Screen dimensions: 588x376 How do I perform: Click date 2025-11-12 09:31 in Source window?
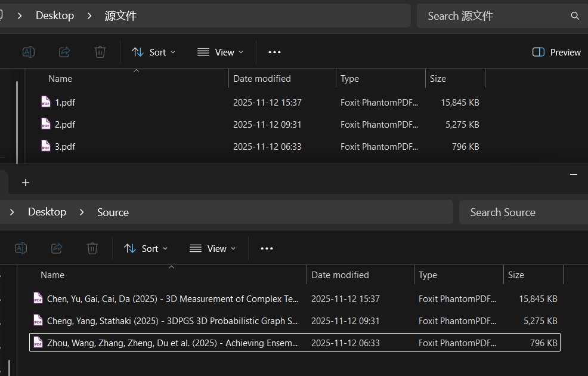345,321
